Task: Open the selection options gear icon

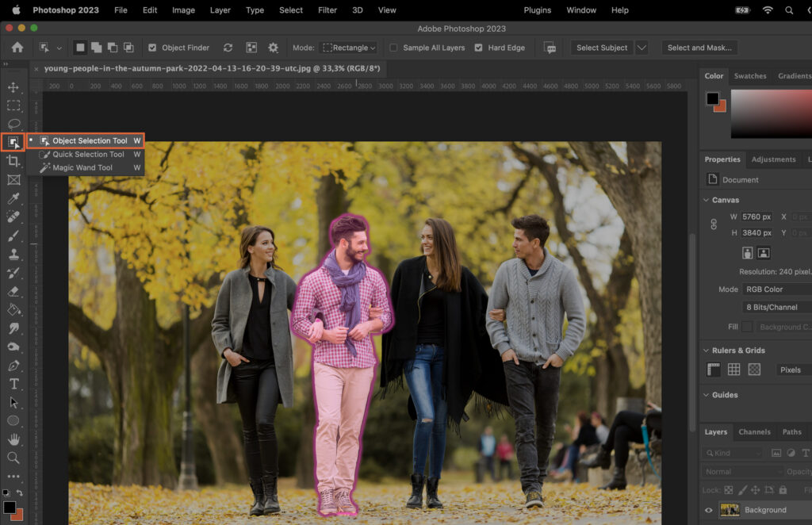Action: pyautogui.click(x=272, y=48)
